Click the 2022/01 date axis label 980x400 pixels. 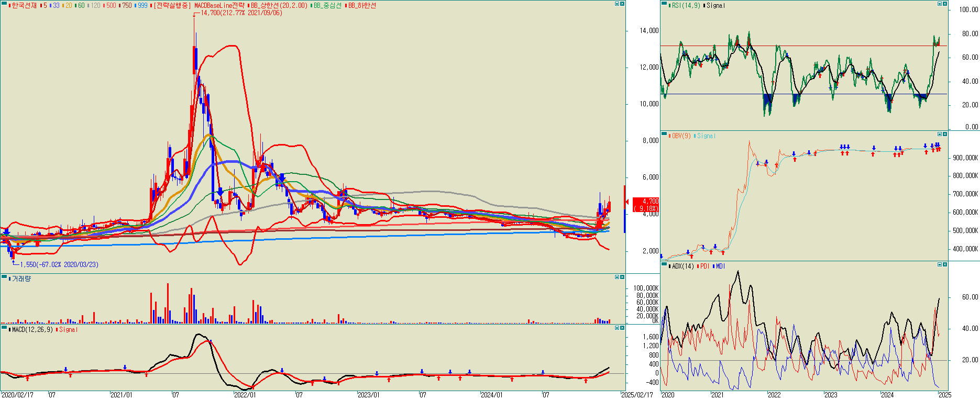pos(245,395)
